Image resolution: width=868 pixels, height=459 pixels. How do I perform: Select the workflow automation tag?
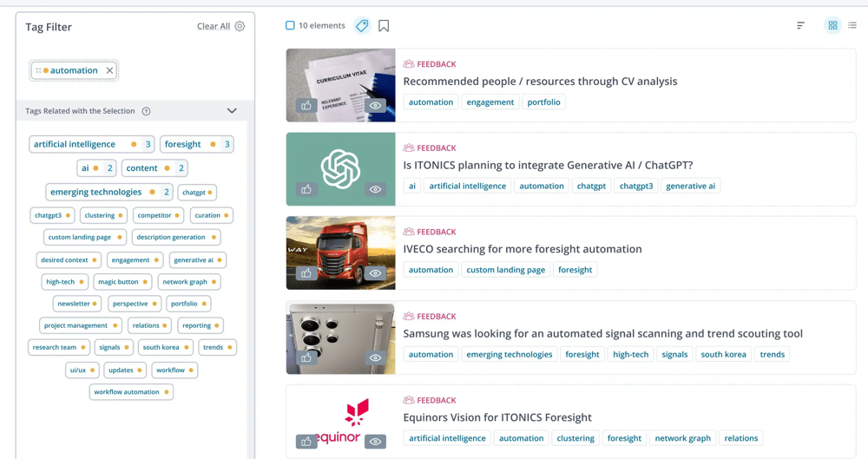[127, 392]
